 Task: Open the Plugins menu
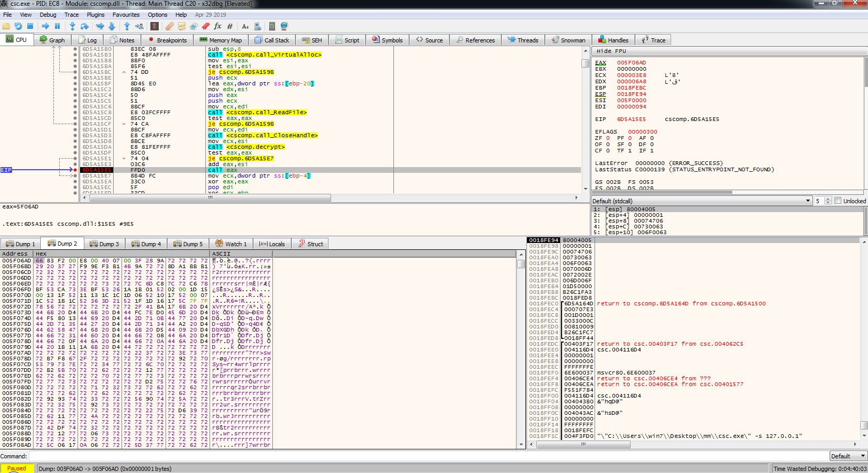click(x=95, y=15)
